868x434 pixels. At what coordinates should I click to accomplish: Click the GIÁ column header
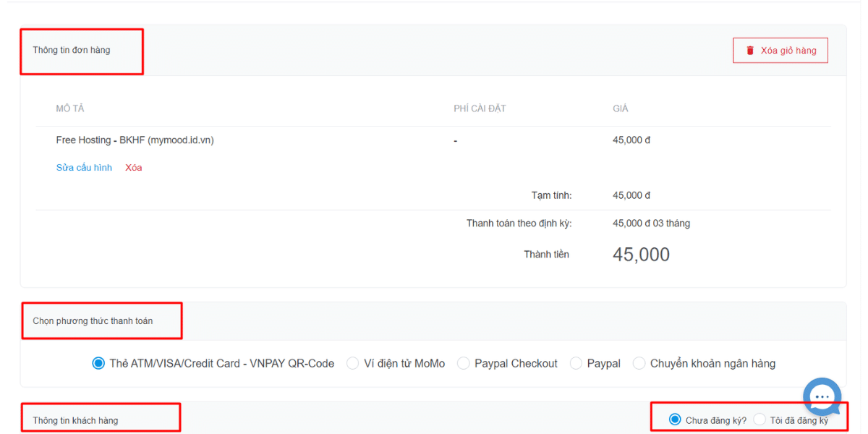[x=620, y=109]
